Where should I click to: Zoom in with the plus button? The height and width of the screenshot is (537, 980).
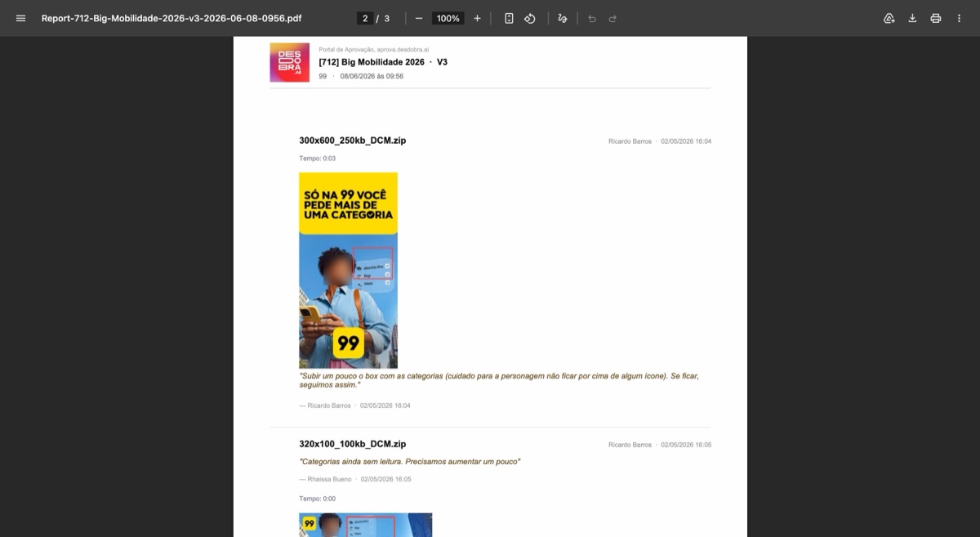tap(477, 18)
